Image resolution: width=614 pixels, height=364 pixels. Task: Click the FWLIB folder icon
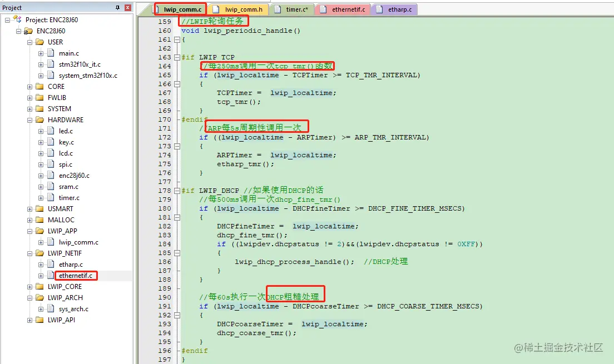tap(39, 97)
